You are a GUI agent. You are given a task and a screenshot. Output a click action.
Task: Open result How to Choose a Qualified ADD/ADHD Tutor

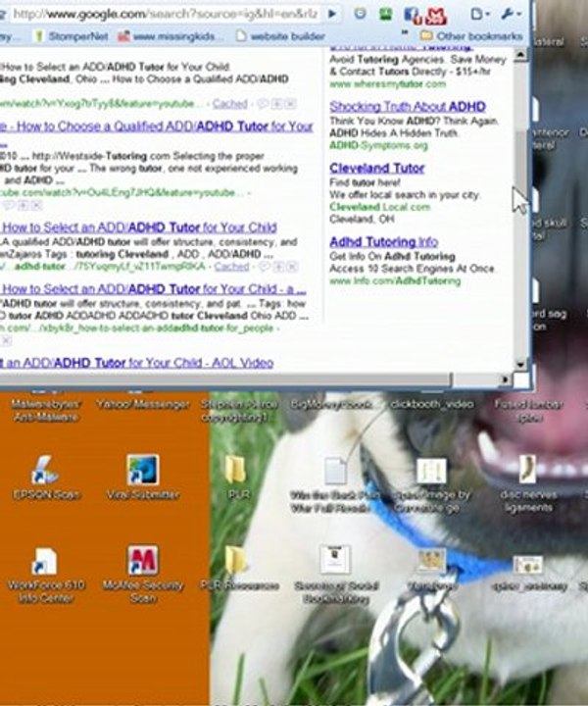pyautogui.click(x=156, y=126)
